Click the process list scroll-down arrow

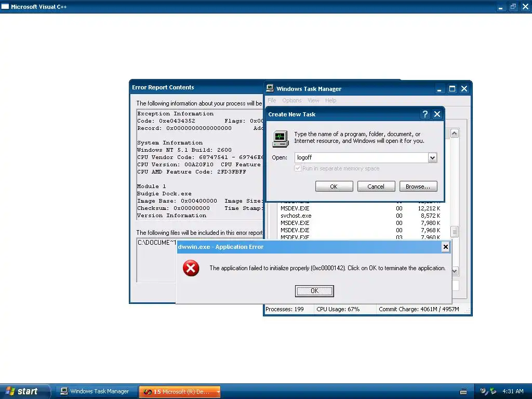tap(455, 271)
